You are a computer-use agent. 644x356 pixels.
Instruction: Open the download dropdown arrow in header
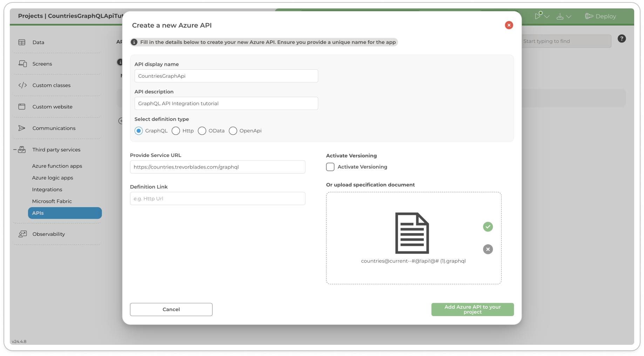(x=569, y=16)
